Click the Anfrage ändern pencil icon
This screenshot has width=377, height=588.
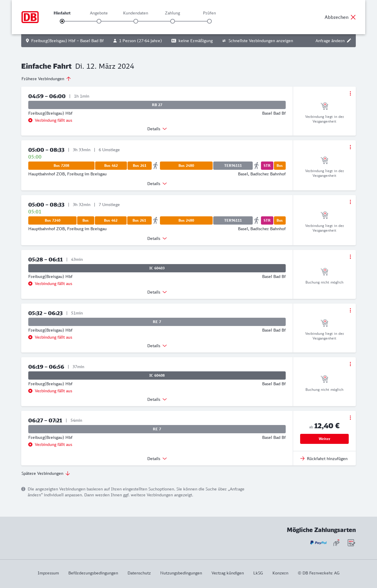(349, 41)
